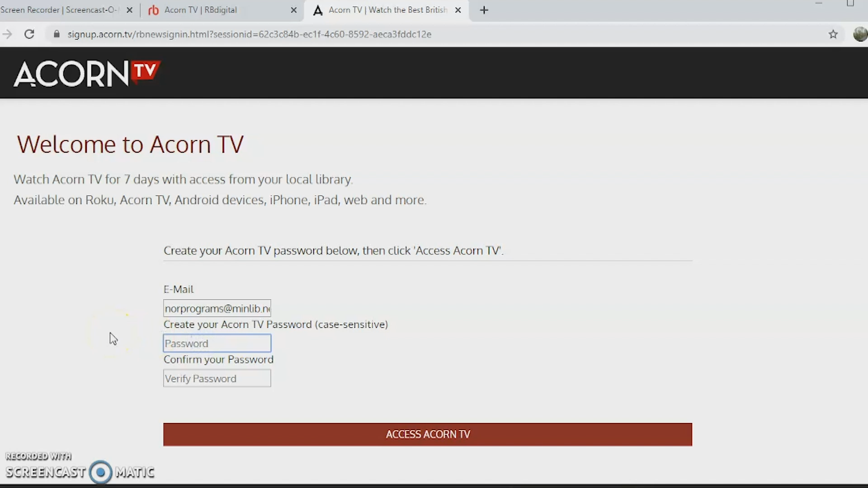Click the Verify Password field
Image resolution: width=868 pixels, height=488 pixels.
click(217, 379)
